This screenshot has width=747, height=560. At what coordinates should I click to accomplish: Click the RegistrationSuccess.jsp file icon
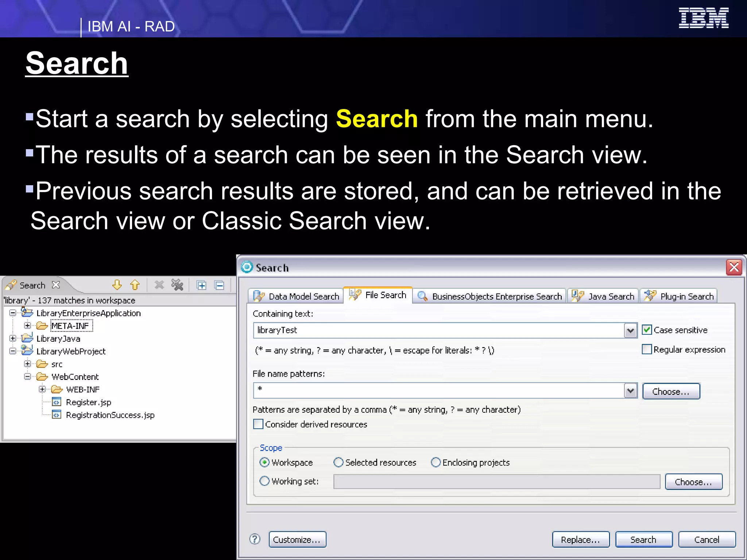click(57, 415)
